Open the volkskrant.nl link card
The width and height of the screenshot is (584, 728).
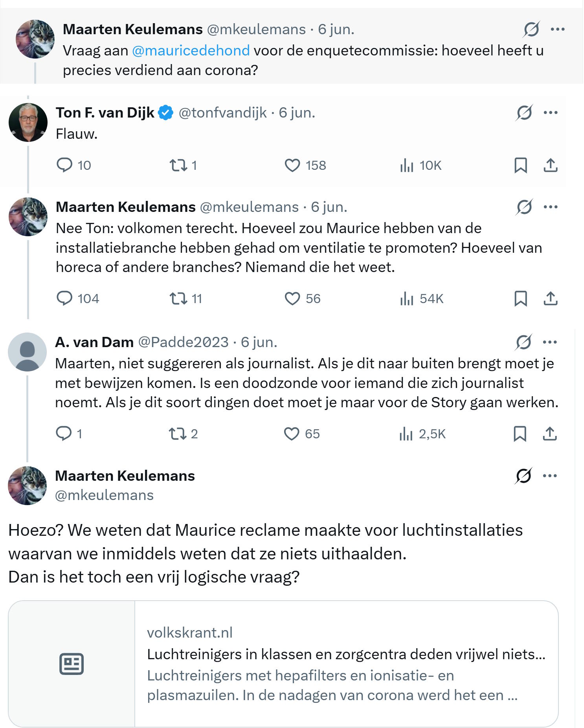pos(283,664)
